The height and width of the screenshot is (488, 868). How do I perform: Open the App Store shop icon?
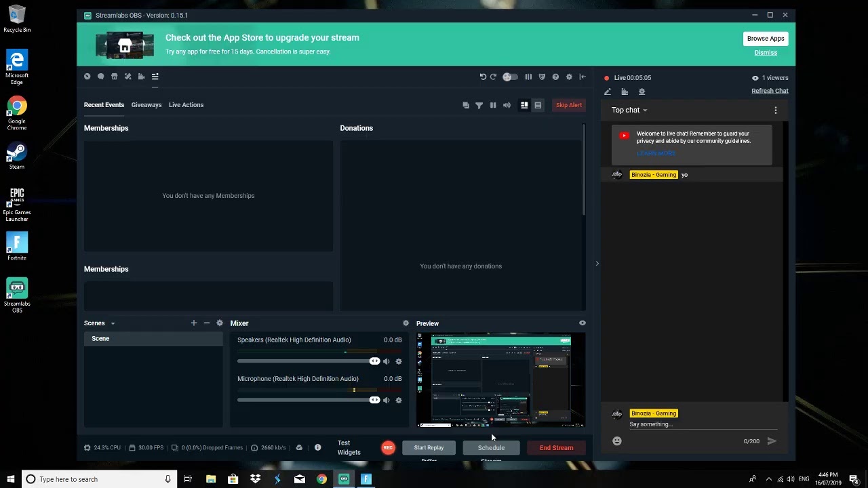(114, 77)
